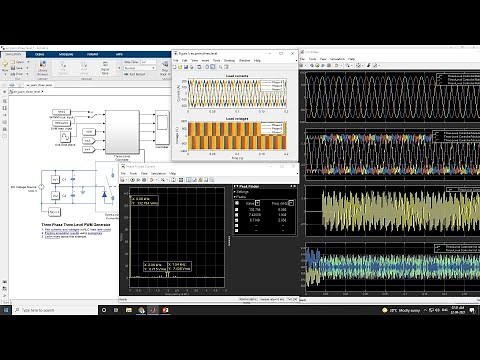Click the cursor measurements icon in spectrum scope toolbar
480x360 pixels.
194,180
